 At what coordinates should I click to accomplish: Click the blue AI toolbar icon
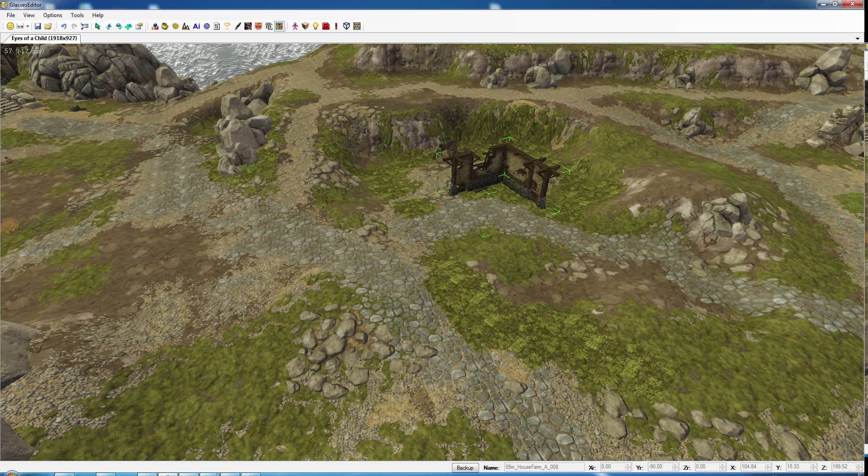click(196, 27)
